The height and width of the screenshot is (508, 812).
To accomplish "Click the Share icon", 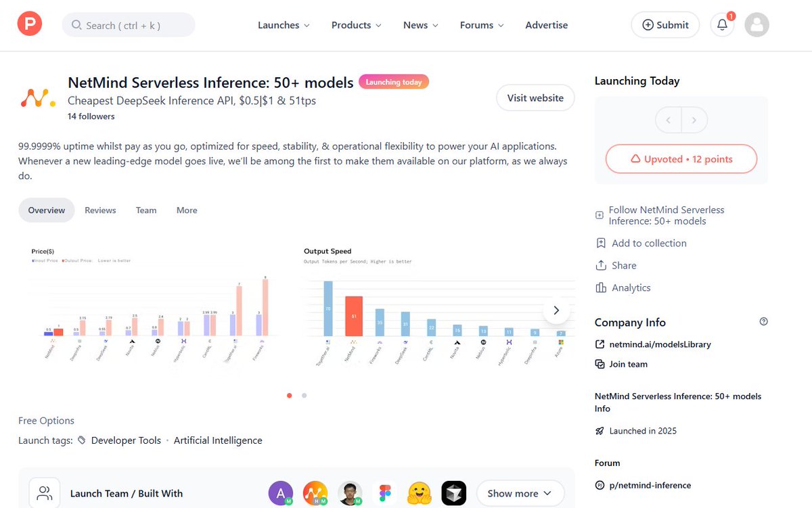I will (x=600, y=265).
